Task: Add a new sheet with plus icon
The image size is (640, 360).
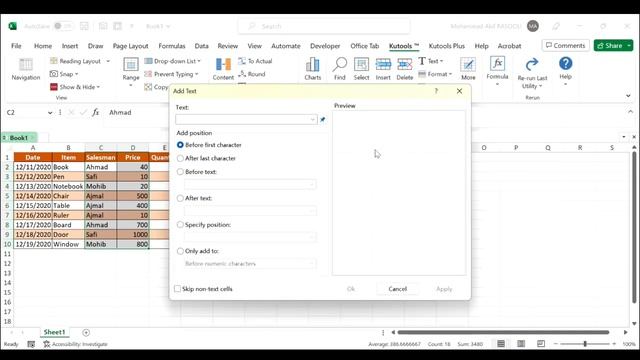Action: (x=86, y=333)
